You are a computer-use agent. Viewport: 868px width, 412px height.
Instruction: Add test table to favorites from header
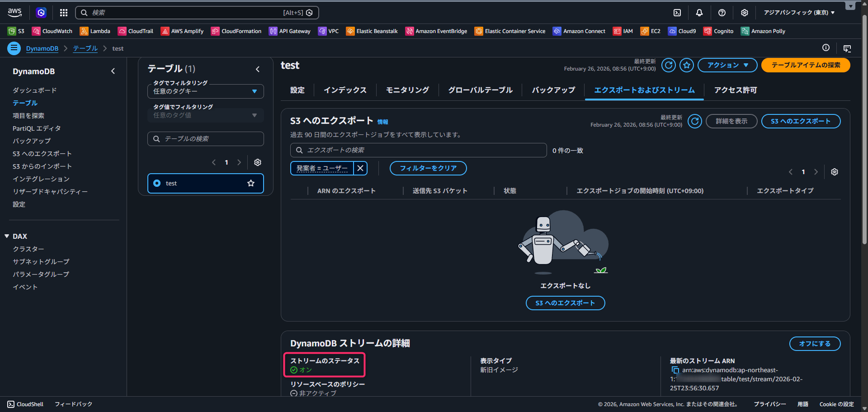pos(687,65)
